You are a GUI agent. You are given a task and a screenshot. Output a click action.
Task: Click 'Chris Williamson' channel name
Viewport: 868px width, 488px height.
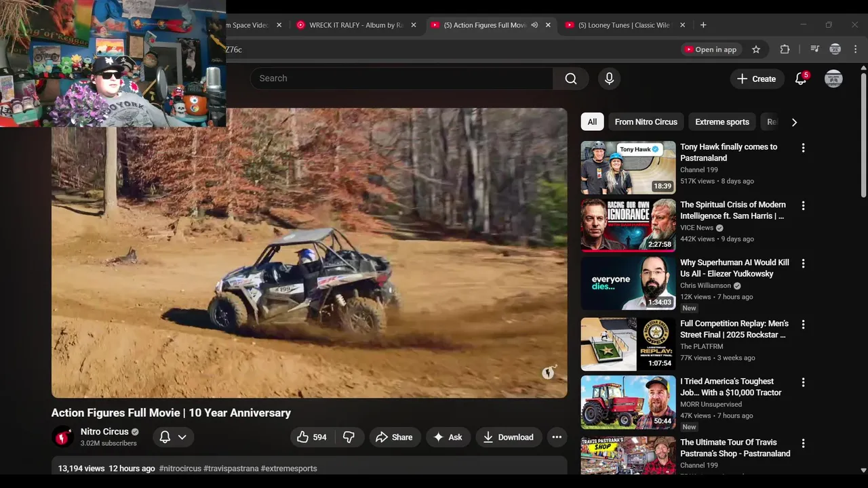705,285
